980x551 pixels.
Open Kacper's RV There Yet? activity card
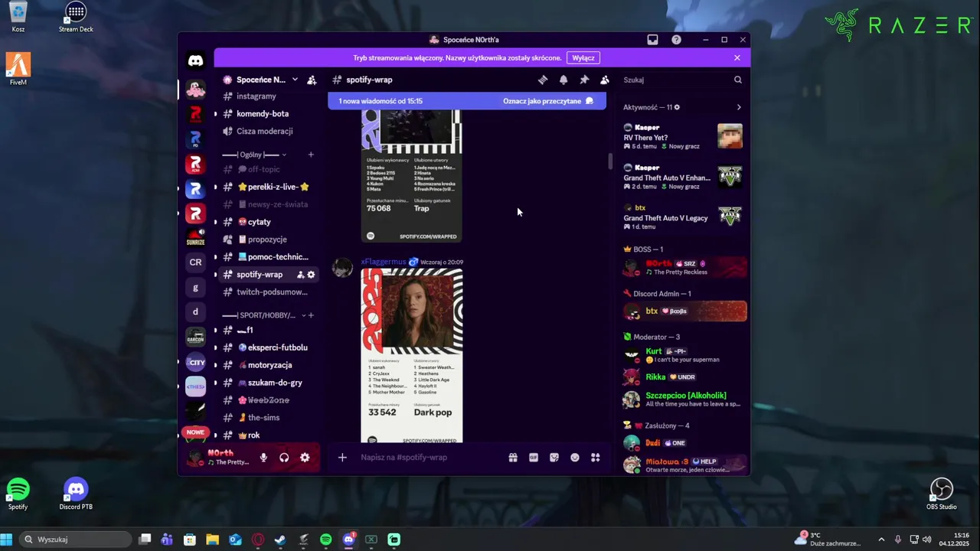[x=683, y=137]
